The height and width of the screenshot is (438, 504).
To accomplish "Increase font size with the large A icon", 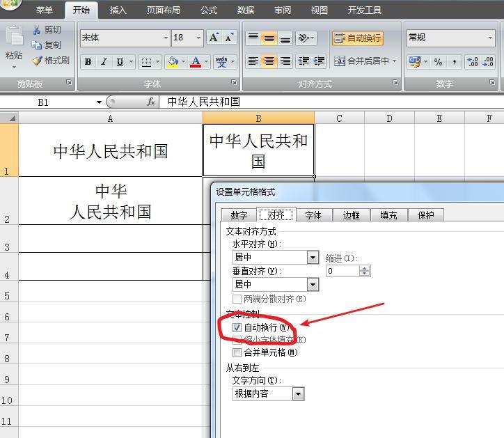I will [x=214, y=38].
